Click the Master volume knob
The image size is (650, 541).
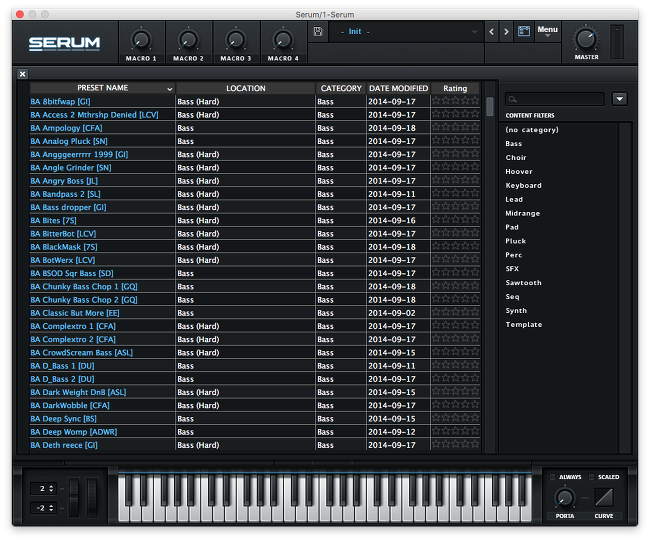pyautogui.click(x=586, y=39)
